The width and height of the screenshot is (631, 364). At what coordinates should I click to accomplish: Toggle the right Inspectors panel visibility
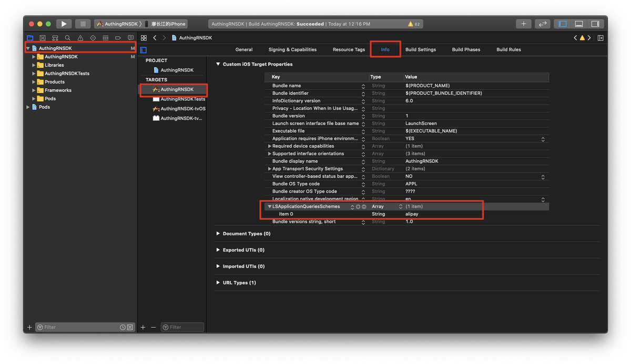click(595, 24)
